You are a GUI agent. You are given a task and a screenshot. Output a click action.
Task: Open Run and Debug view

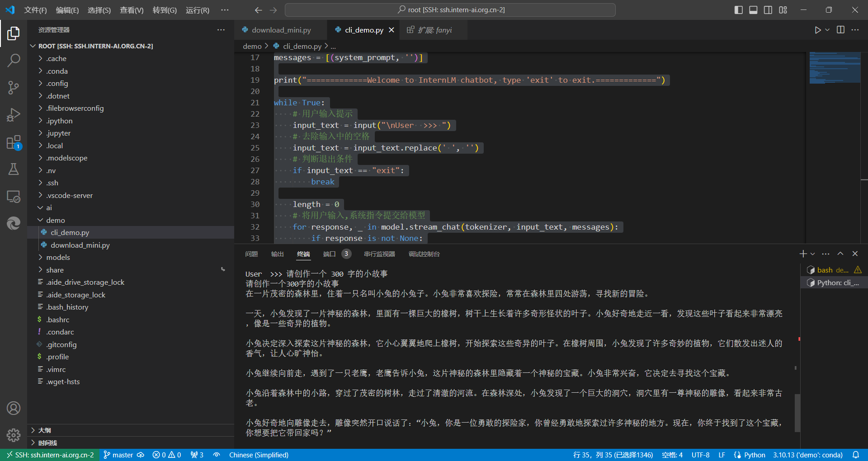click(14, 115)
